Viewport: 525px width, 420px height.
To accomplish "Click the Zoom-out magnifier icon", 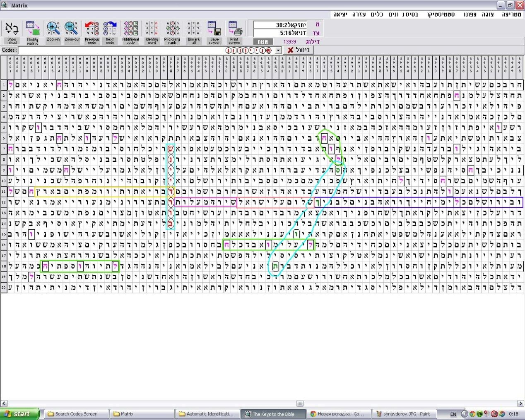I will pyautogui.click(x=72, y=28).
